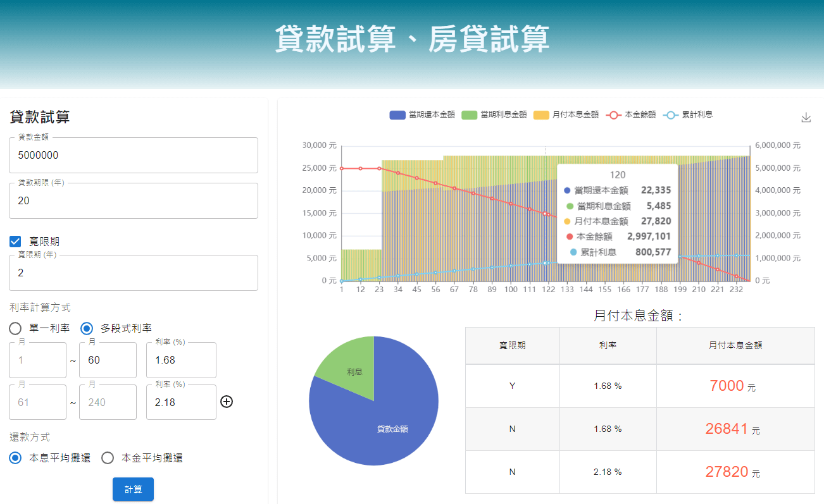Toggle 累計利息 legend line
This screenshot has width=824, height=504.
[x=688, y=114]
